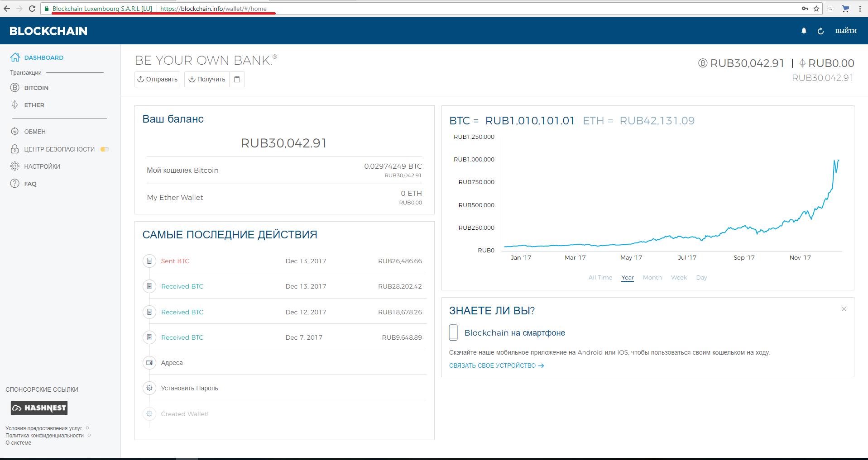Open Dashboard from sidebar
The image size is (868, 460).
(37, 57)
